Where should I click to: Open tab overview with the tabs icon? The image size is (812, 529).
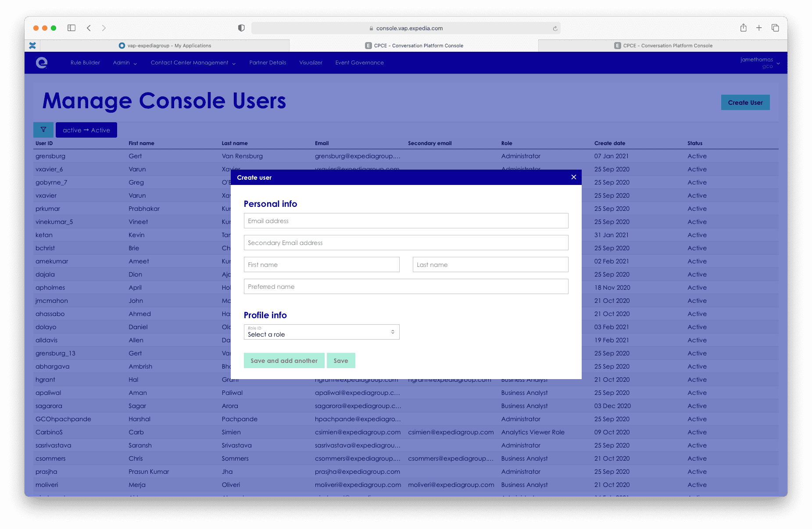click(775, 28)
